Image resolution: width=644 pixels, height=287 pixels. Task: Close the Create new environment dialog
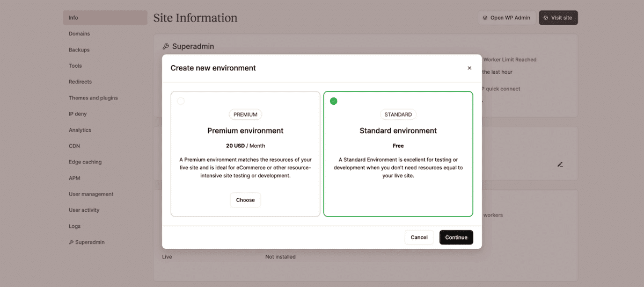pos(469,68)
